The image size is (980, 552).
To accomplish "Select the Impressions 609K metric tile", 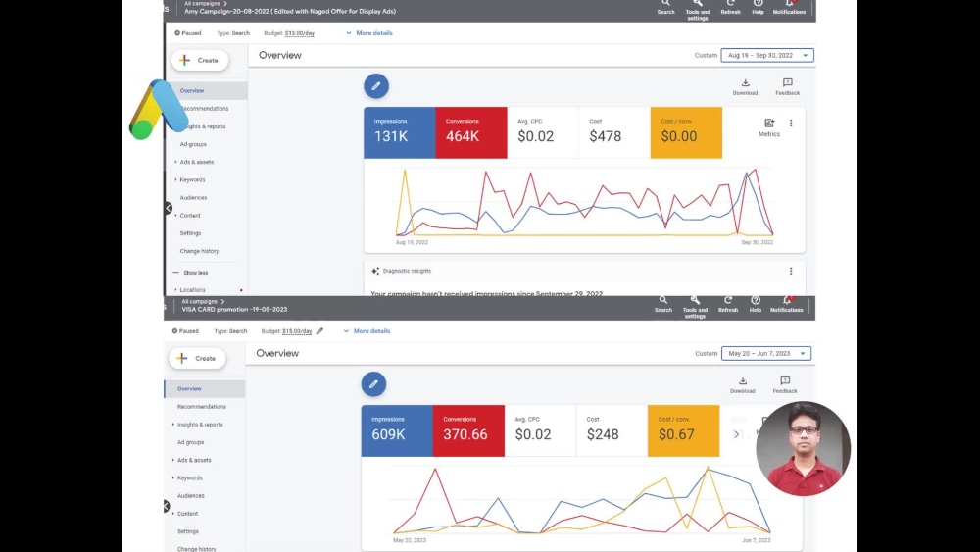I will tap(397, 430).
